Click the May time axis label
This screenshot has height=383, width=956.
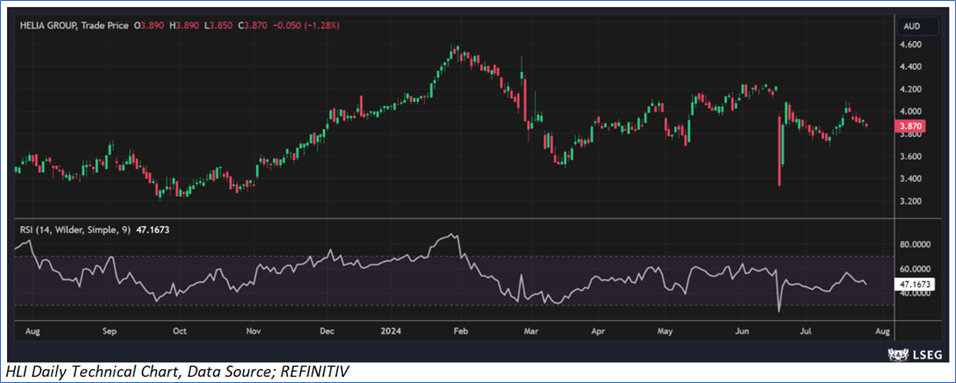click(665, 332)
